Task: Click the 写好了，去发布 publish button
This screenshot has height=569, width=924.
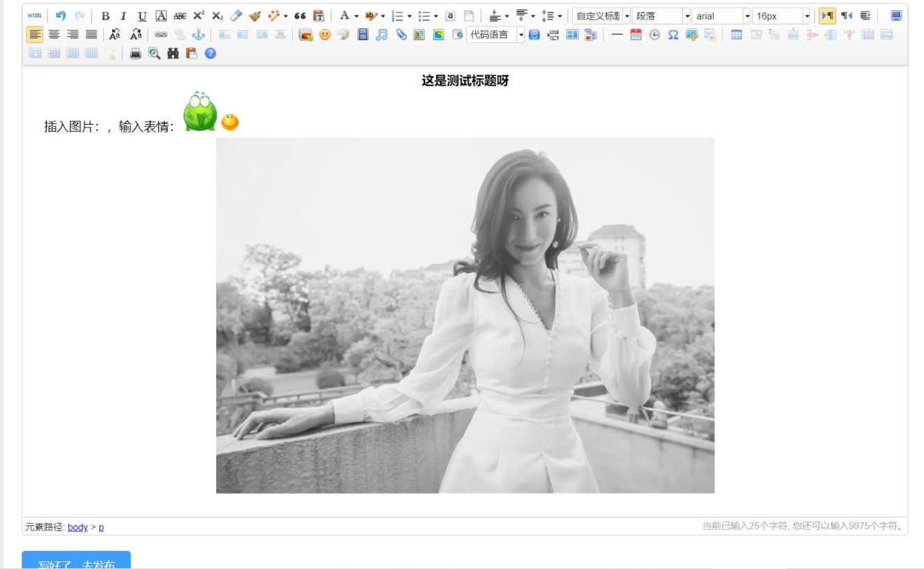Action: point(76,561)
